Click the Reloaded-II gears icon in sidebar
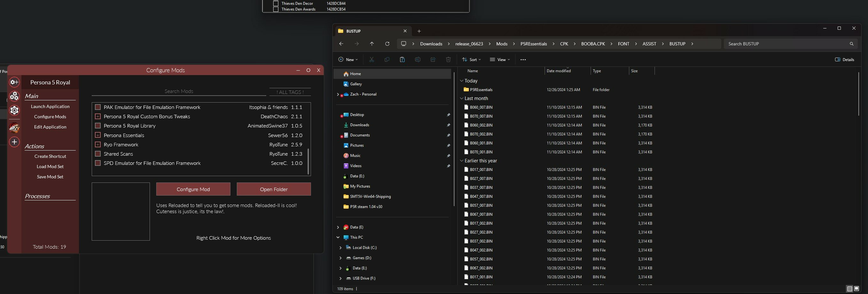Image resolution: width=868 pixels, height=294 pixels. pyautogui.click(x=14, y=96)
